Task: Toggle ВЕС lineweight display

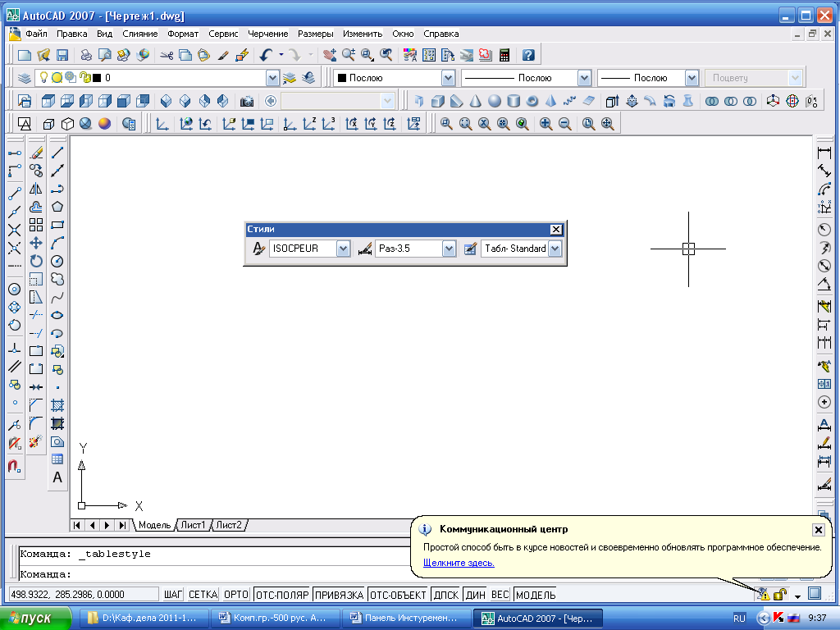Action: point(500,594)
